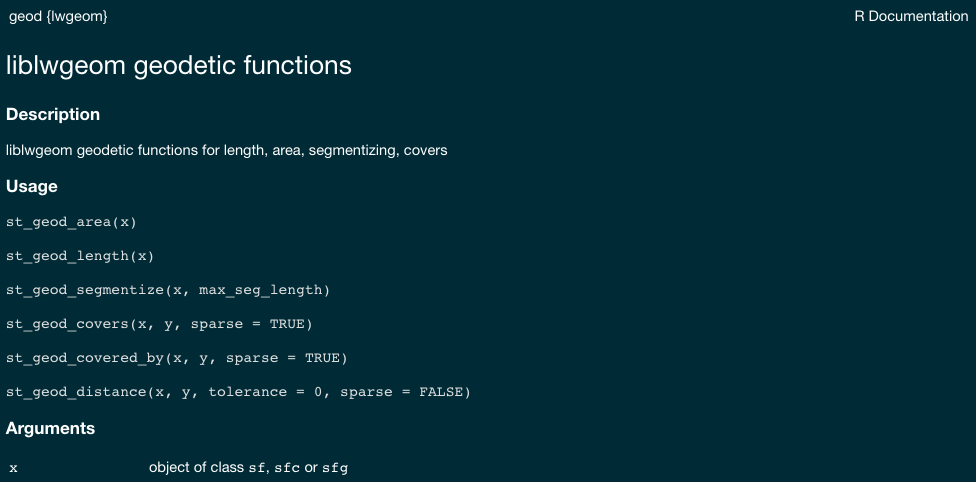Click the st_geod_distance usage line
This screenshot has width=976, height=482.
click(x=238, y=392)
